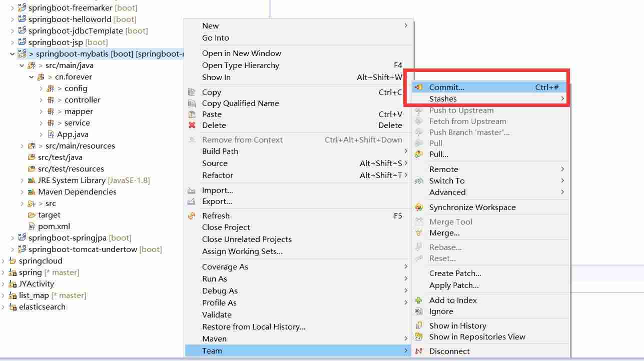Open the Show In submenu
The image size is (644, 361).
[299, 77]
